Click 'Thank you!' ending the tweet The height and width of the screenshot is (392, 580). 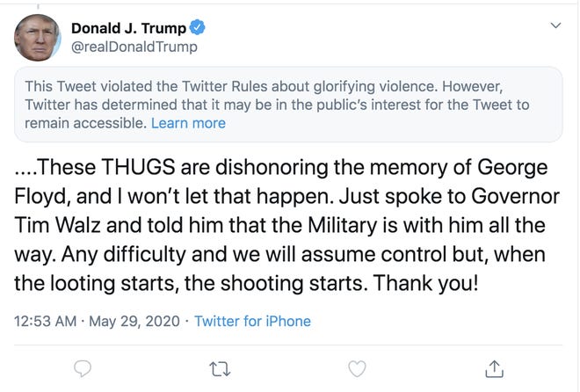(x=436, y=283)
